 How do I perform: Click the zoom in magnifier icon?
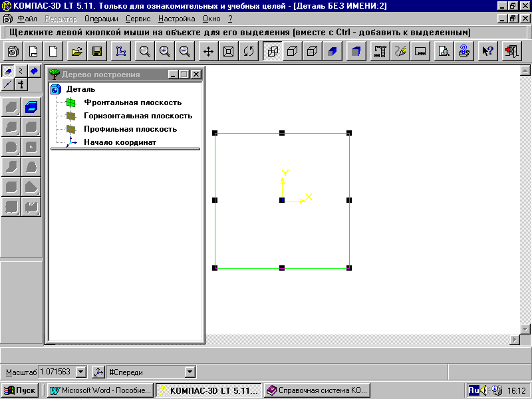coord(164,51)
